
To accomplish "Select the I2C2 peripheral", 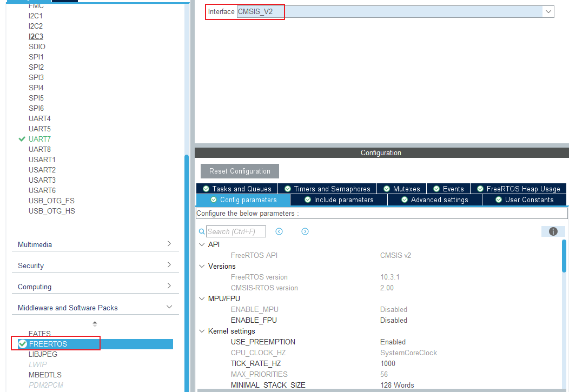I will tap(36, 26).
